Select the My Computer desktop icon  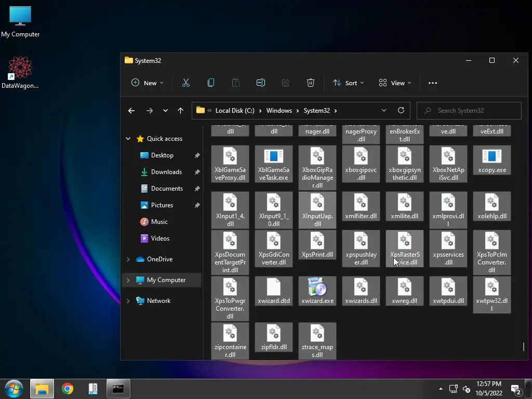[20, 21]
